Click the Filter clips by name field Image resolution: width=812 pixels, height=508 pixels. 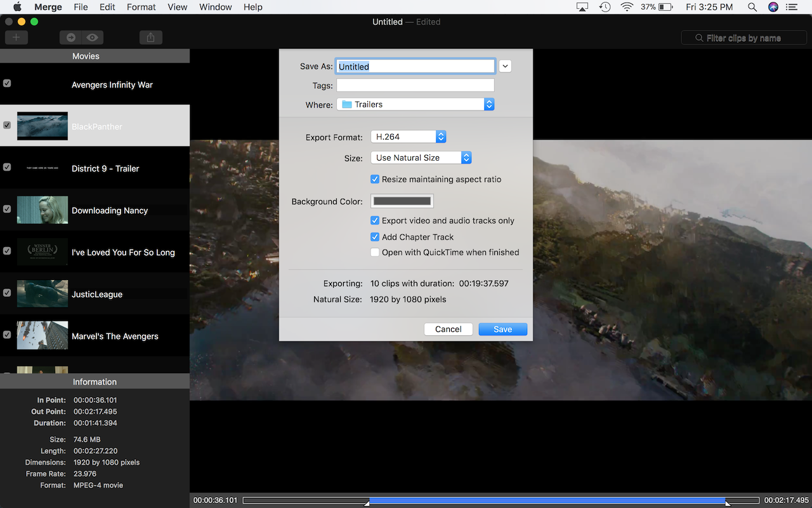coord(744,38)
